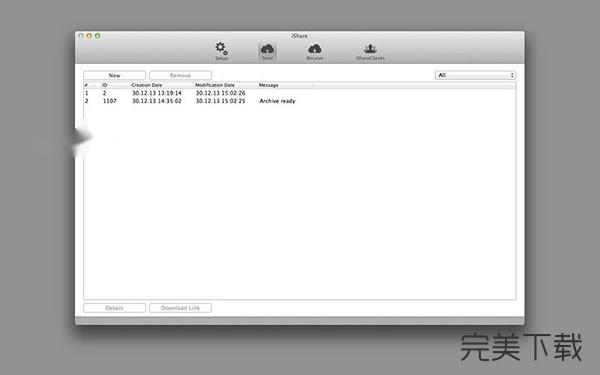Click modification date 30.12.13 15:02:26
600x375 pixels.
(220, 93)
